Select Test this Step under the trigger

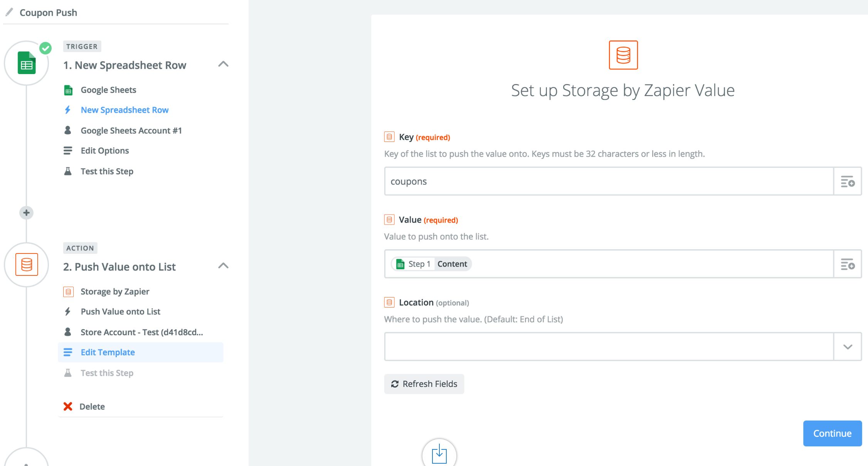pyautogui.click(x=107, y=171)
